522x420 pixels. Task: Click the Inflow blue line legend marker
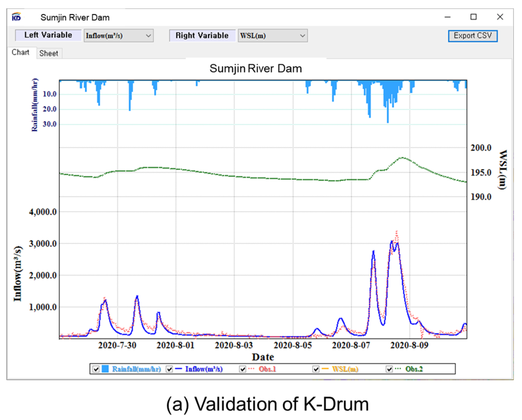point(179,369)
